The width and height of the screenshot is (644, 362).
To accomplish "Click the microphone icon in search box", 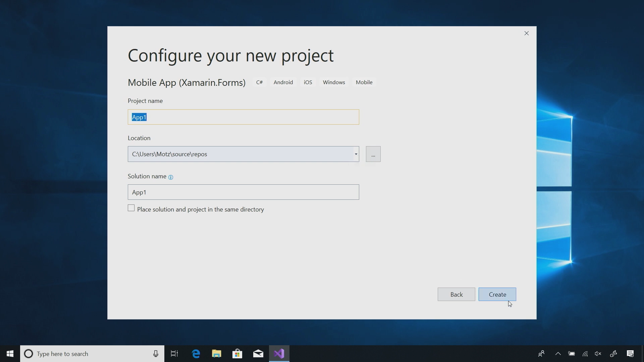I will coord(156,354).
